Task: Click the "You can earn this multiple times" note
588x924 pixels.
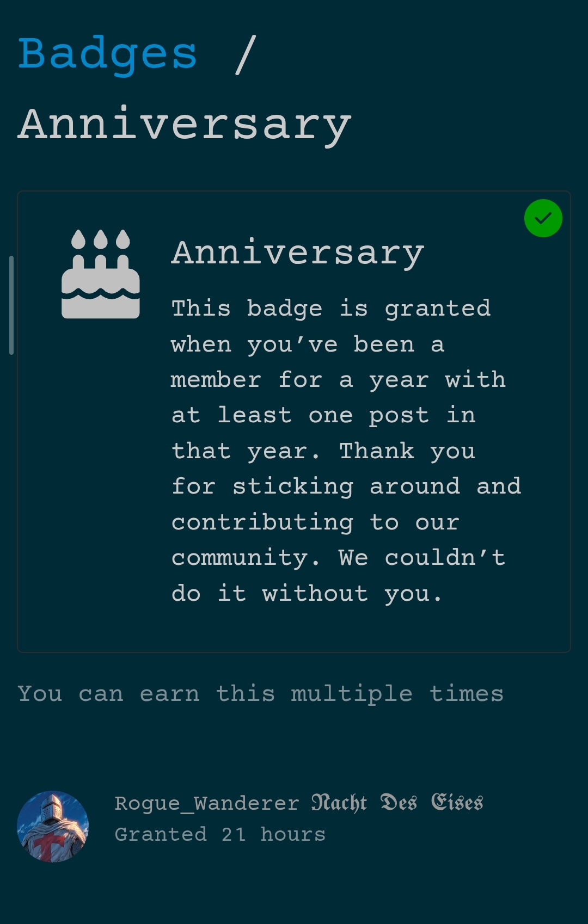Action: click(260, 694)
